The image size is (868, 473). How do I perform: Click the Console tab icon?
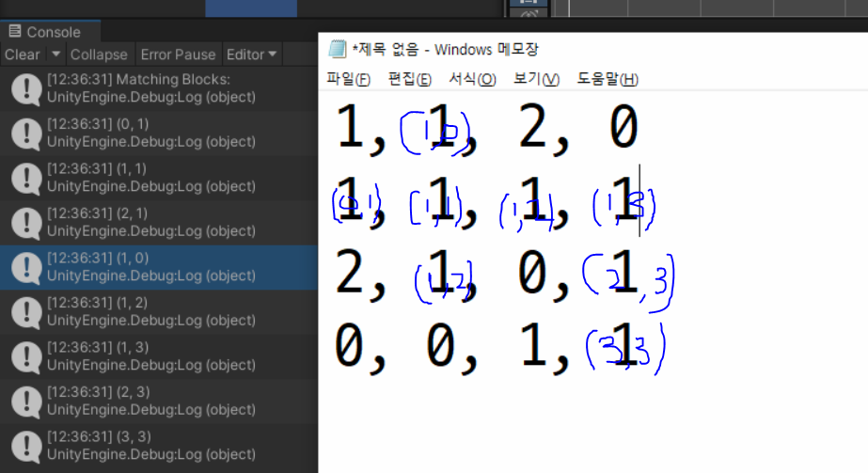click(x=15, y=32)
